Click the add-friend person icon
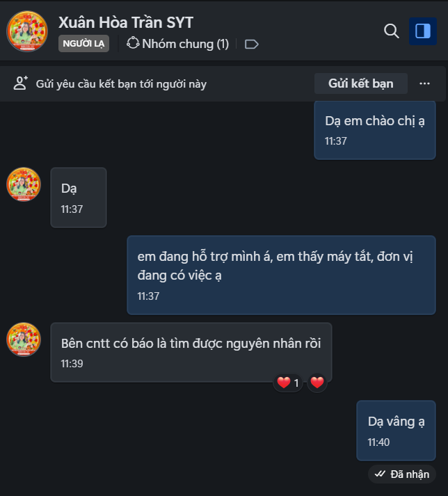Image resolution: width=448 pixels, height=496 pixels. (x=21, y=83)
